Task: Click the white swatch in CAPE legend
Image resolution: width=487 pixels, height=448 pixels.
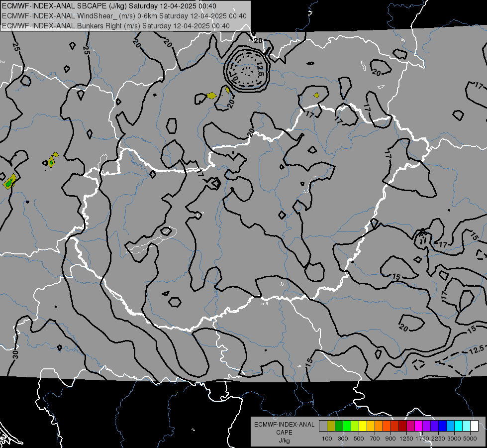Action: (474, 426)
